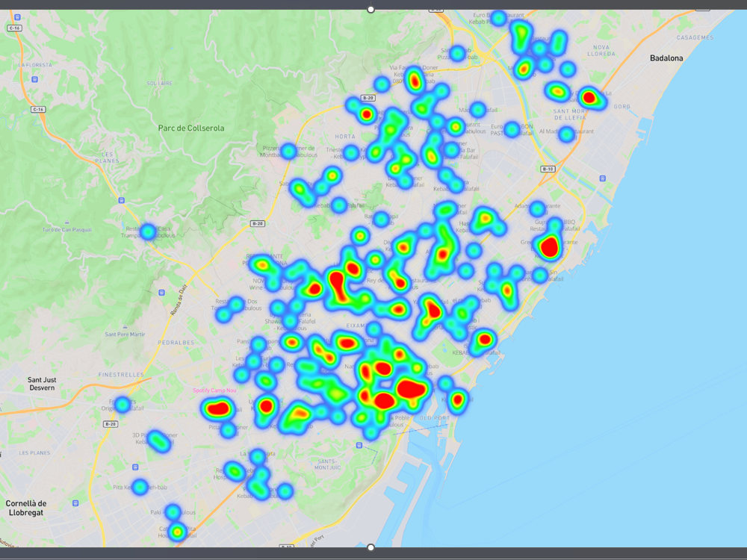Click the Cornellà de Llobregat label

(x=25, y=508)
